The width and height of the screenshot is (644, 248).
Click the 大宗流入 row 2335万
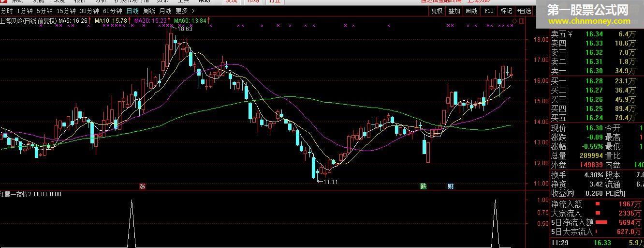pos(597,214)
